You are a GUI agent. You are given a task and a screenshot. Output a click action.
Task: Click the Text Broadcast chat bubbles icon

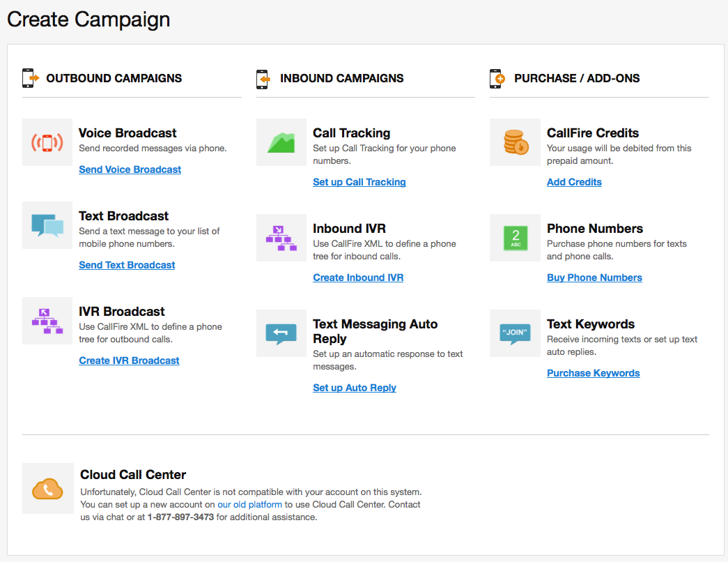tap(47, 225)
